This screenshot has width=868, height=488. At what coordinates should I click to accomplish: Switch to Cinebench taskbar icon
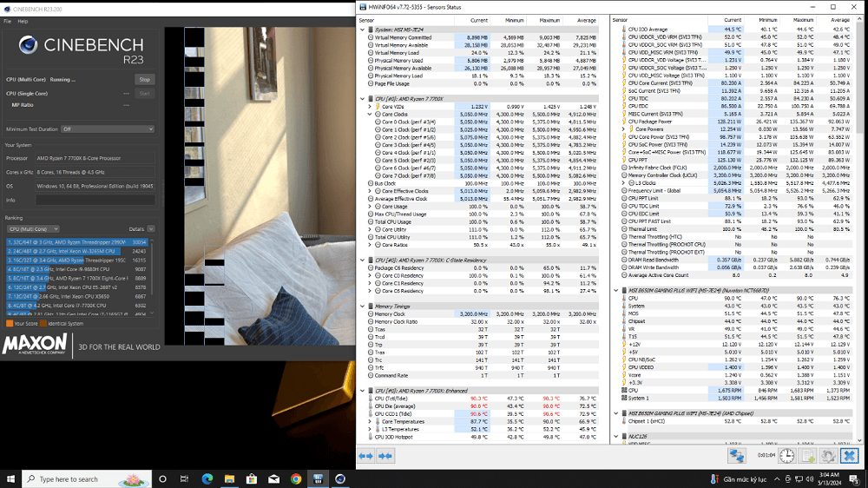point(340,479)
